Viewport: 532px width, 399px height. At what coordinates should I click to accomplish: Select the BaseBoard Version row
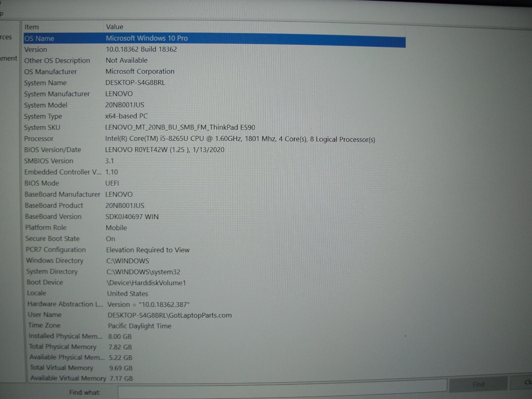click(214, 216)
